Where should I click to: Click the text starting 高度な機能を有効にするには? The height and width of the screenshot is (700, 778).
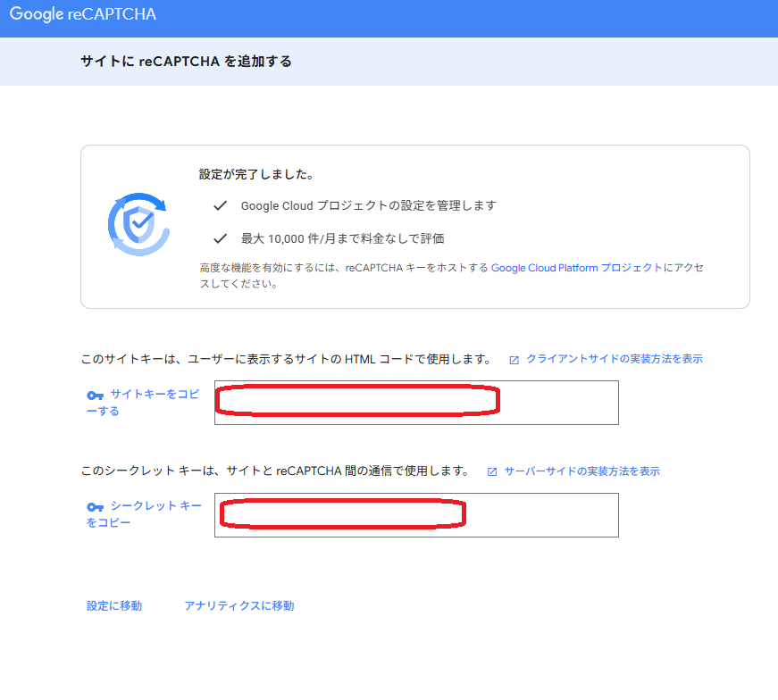click(x=451, y=276)
